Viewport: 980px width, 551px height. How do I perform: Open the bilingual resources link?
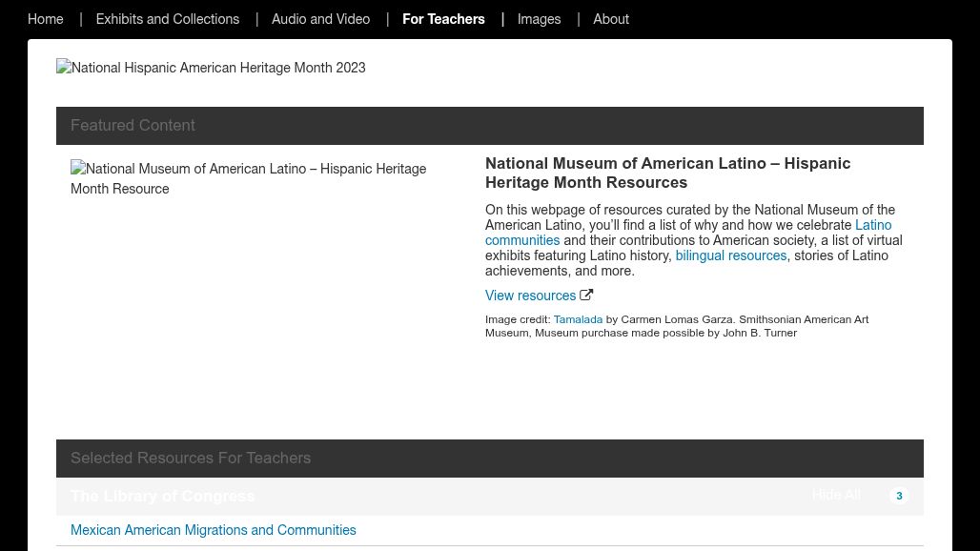coord(730,255)
